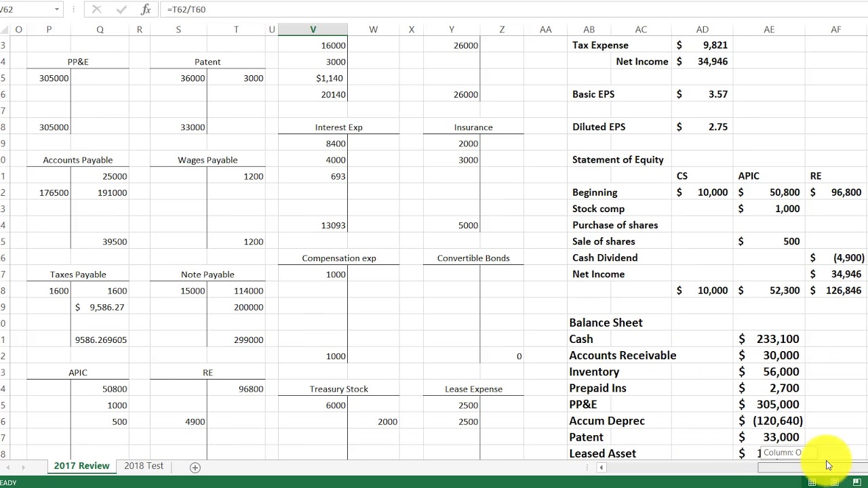
Task: Click the Insert Function fx icon
Action: [145, 9]
